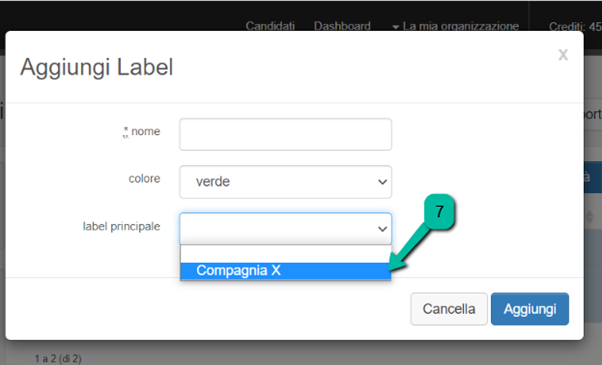Click the 1 a 2 (di 2) pagination text
The width and height of the screenshot is (602, 365).
pos(58,358)
